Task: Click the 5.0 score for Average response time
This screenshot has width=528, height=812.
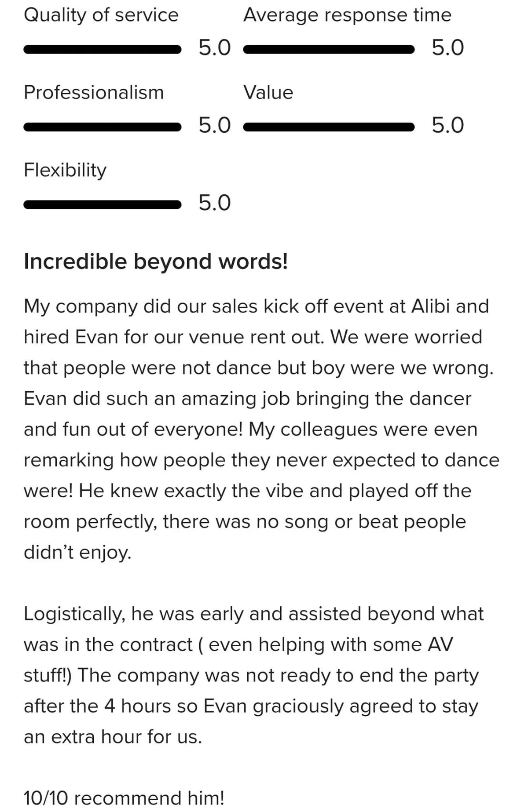Action: pyautogui.click(x=447, y=48)
